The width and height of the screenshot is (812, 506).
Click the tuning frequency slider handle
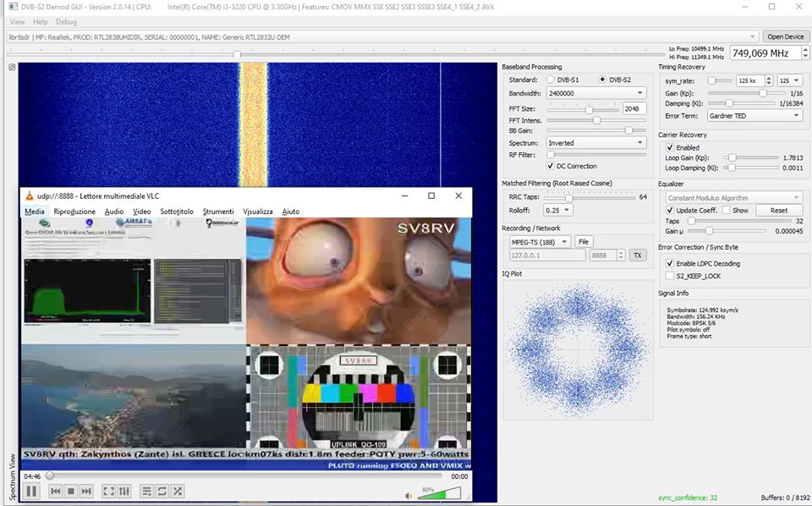pos(237,54)
